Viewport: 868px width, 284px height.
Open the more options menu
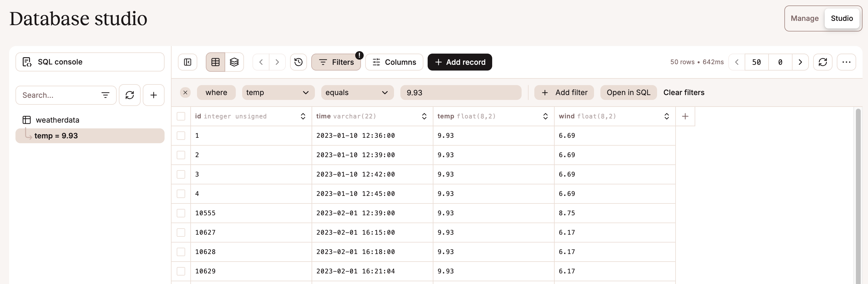coord(847,62)
